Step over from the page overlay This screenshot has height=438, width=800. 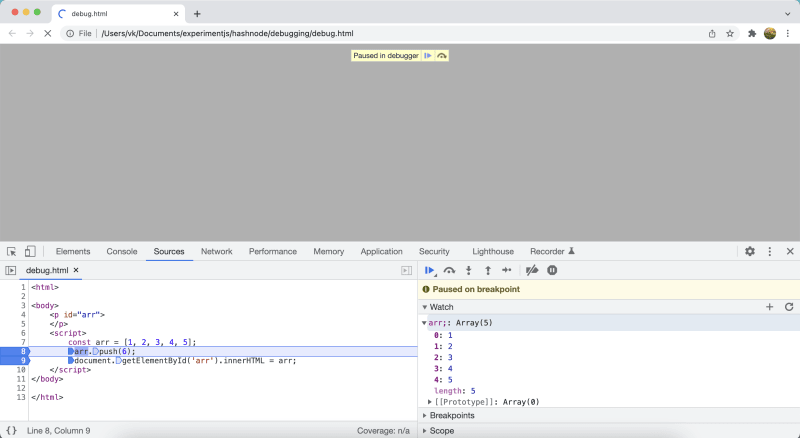click(x=442, y=56)
